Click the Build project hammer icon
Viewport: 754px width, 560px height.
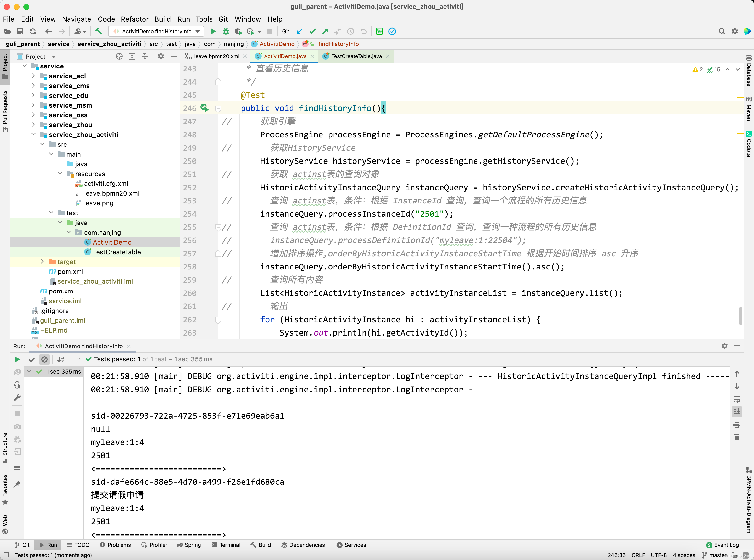(x=98, y=32)
